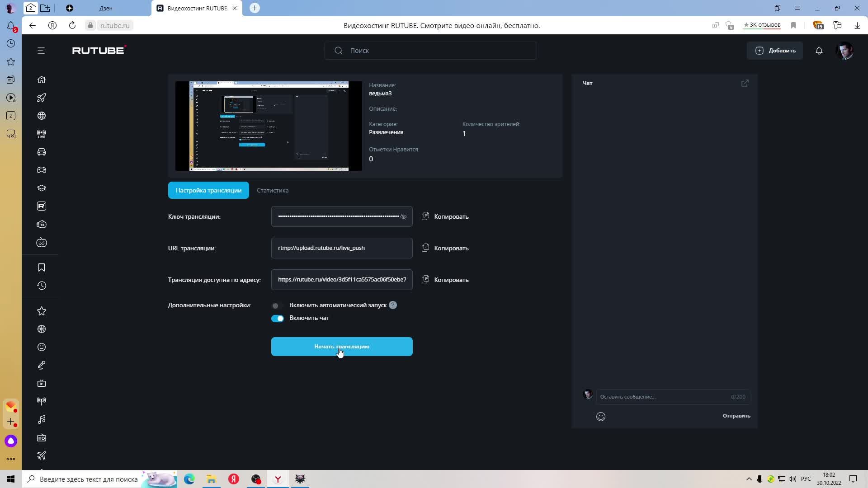The image size is (868, 488).
Task: Open the LIVE broadcasts sidebar icon
Action: click(x=42, y=134)
